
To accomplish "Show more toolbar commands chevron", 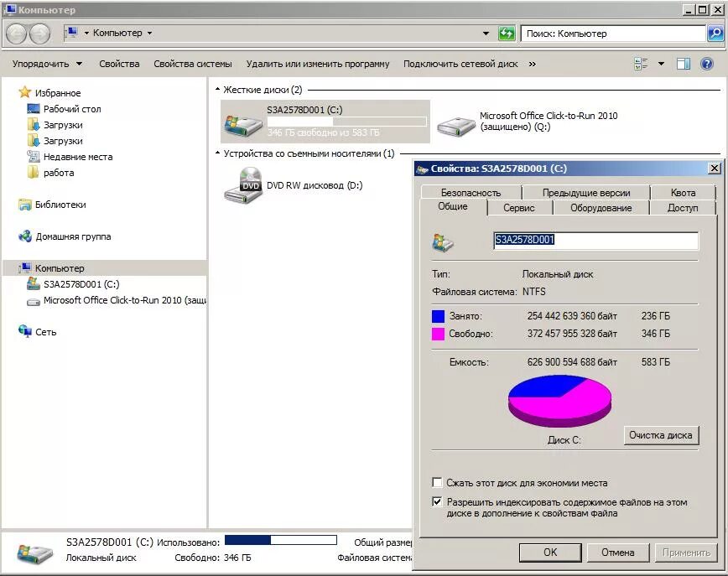I will tap(532, 64).
